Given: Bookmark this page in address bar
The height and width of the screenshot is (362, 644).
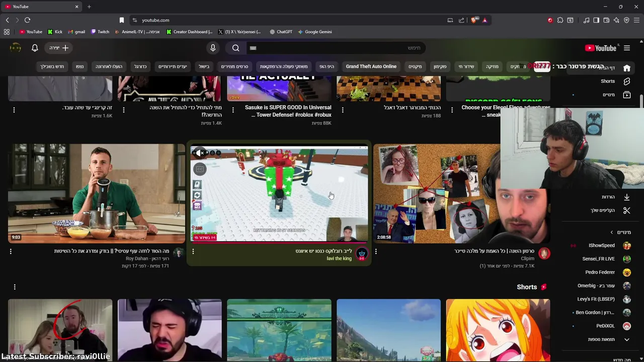Looking at the screenshot, I should tap(121, 20).
